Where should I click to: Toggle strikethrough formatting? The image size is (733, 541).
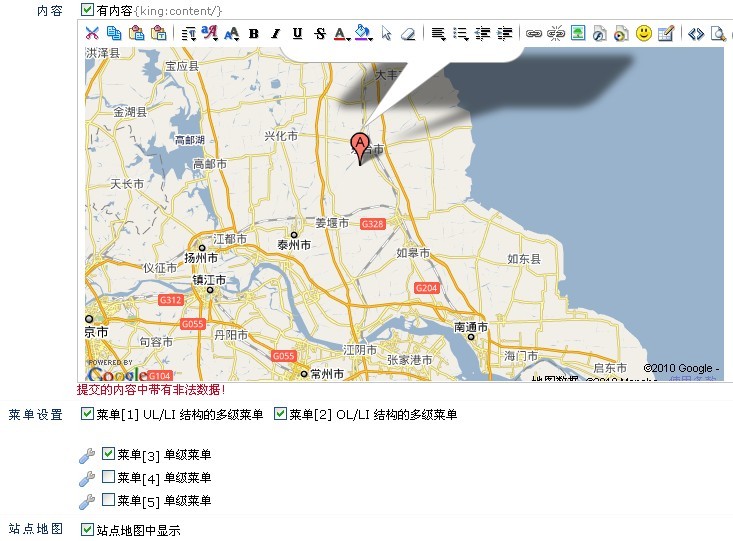click(320, 34)
